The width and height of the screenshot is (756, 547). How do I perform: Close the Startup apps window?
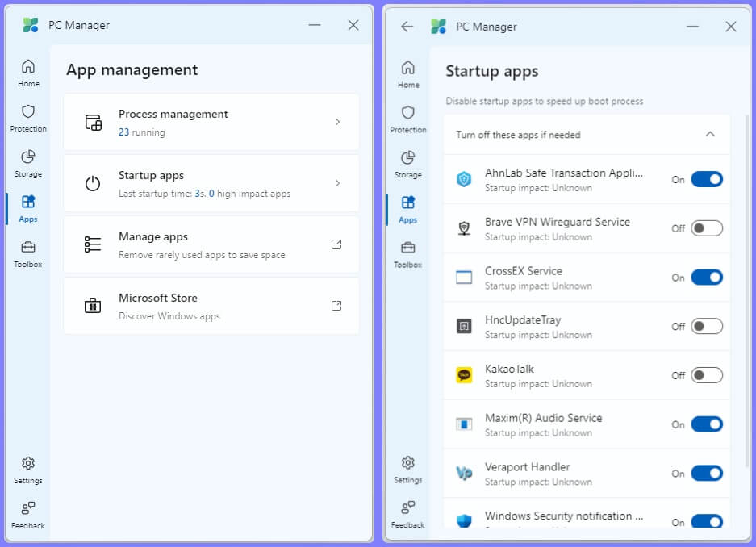click(x=731, y=27)
